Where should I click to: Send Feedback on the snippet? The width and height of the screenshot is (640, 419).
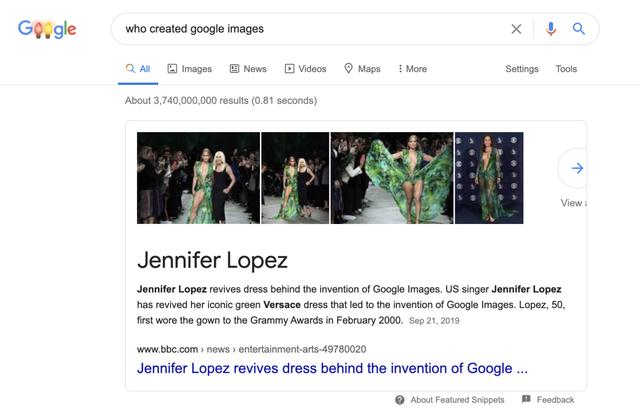click(x=555, y=400)
